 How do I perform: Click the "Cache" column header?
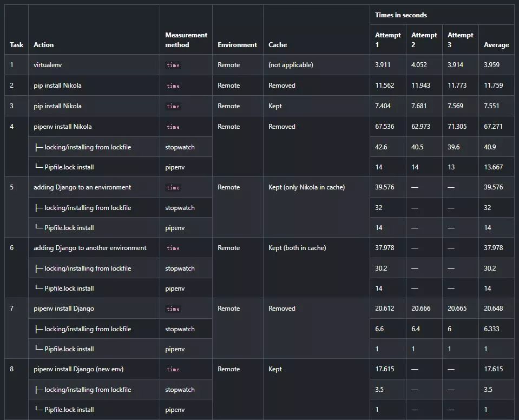click(278, 45)
